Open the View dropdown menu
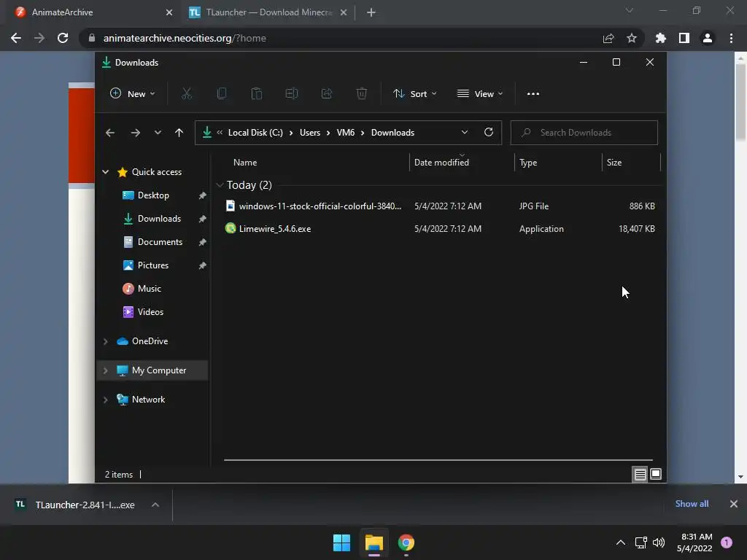 tap(480, 94)
